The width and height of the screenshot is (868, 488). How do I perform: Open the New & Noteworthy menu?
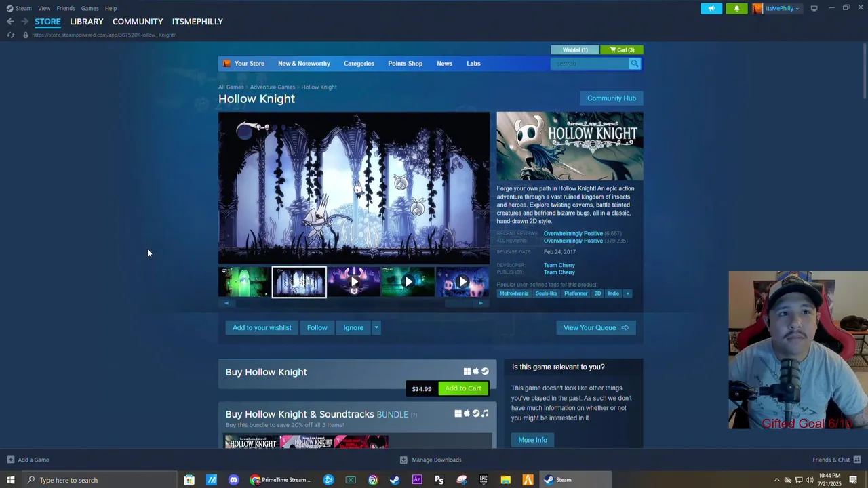[304, 64]
